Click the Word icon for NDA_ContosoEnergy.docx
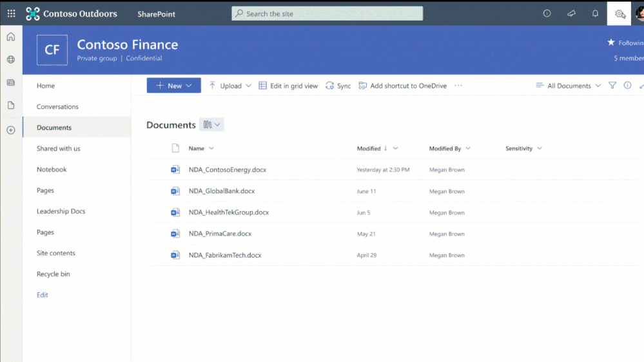The image size is (644, 362). pos(175,169)
